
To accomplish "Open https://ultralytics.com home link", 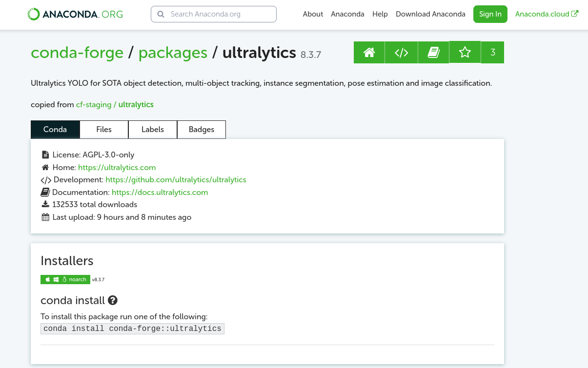I will tap(117, 167).
